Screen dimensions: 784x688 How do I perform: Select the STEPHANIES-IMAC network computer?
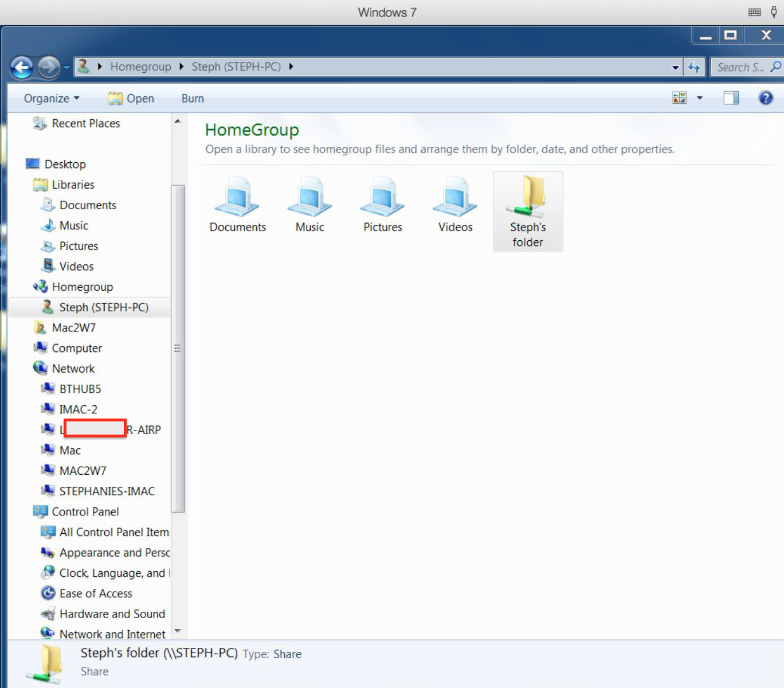click(x=97, y=491)
